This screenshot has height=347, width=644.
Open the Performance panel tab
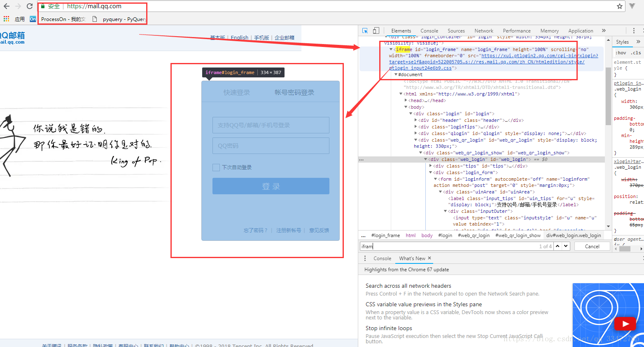coord(517,31)
